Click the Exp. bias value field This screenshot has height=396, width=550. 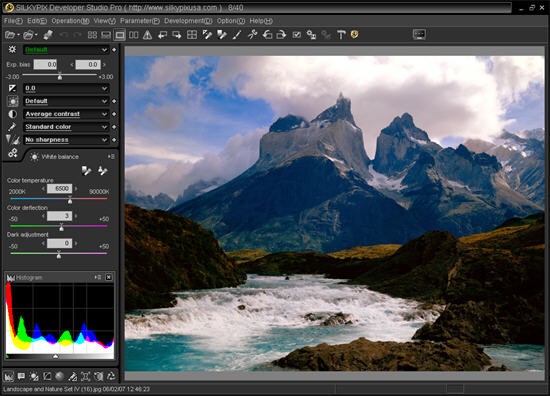(45, 64)
